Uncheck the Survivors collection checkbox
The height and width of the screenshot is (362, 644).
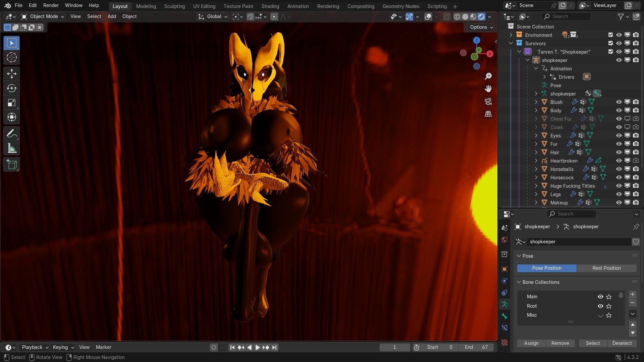click(x=610, y=43)
